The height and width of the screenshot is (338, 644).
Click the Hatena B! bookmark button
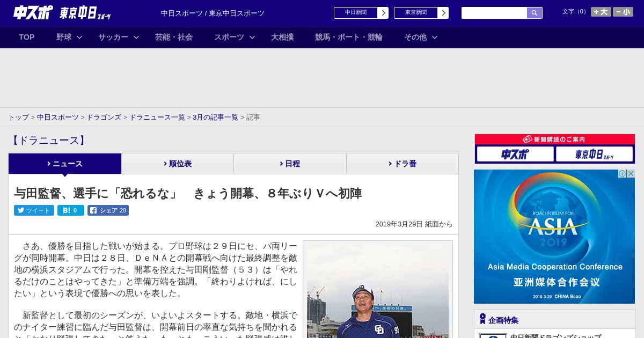71,210
